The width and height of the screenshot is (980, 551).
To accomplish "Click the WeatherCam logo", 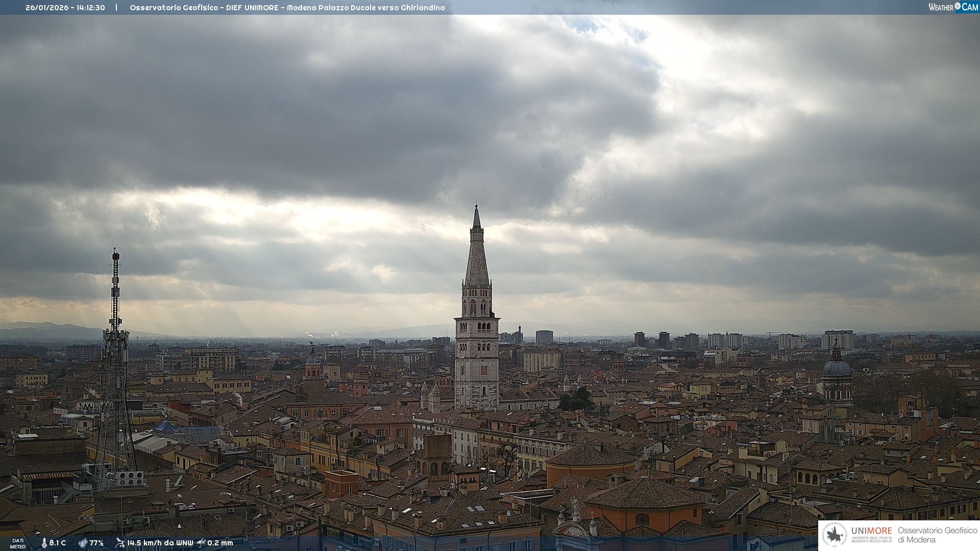I will [953, 7].
